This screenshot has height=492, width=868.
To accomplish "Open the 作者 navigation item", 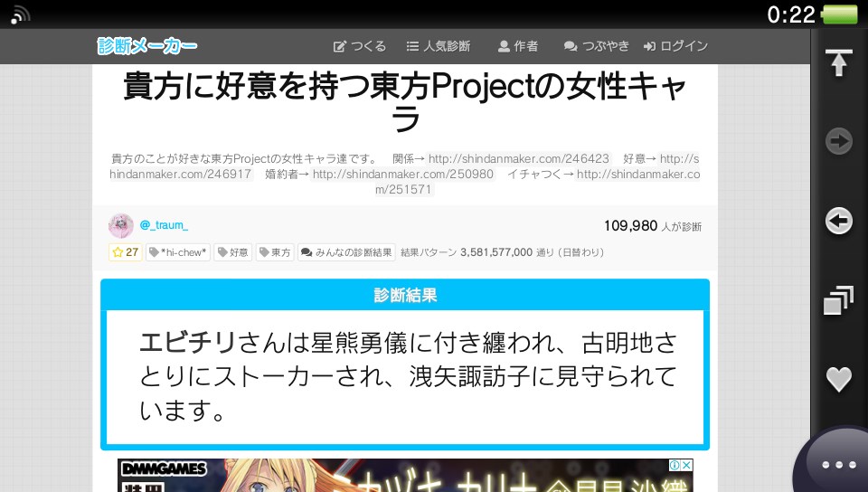I will click(x=518, y=46).
